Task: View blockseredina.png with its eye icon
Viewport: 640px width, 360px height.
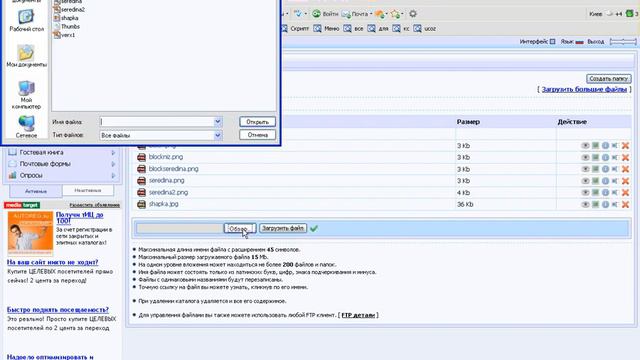Action: 585,169
